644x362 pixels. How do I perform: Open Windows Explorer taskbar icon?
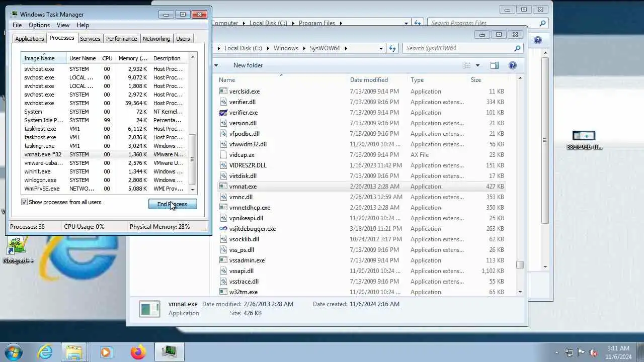[x=74, y=352]
